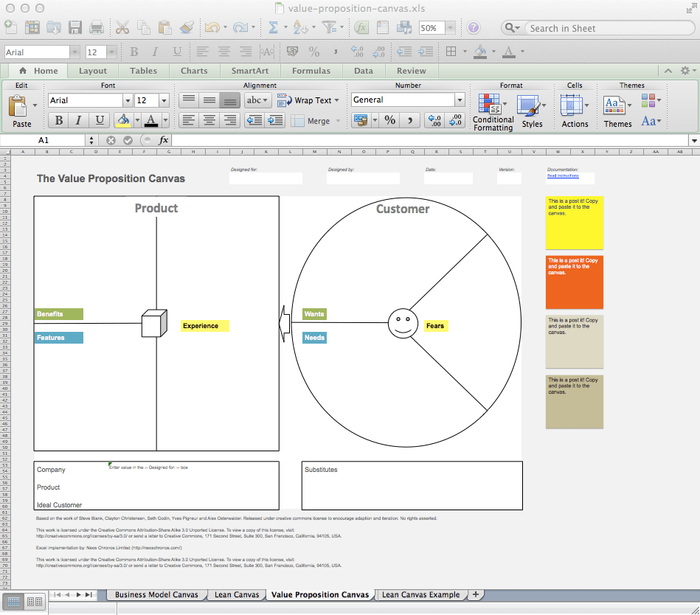Click the Print icon in toolbar
This screenshot has height=615, width=700.
97,28
